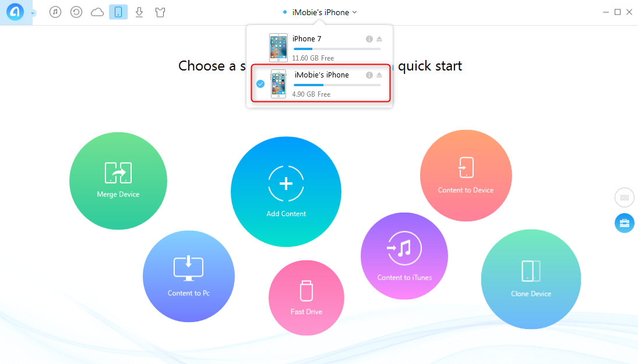
Task: Click the blue checkmark beside iMobie's iPhone
Action: [x=260, y=84]
